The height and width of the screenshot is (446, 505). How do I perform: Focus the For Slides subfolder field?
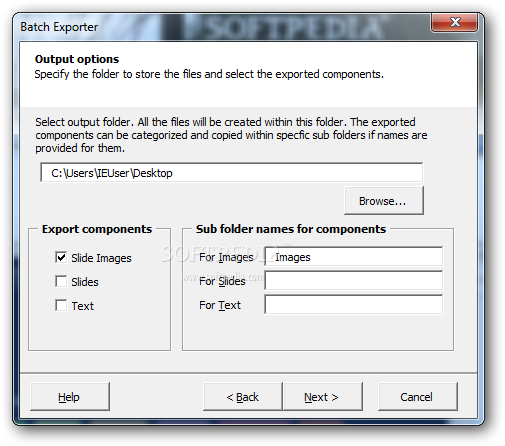pyautogui.click(x=354, y=281)
